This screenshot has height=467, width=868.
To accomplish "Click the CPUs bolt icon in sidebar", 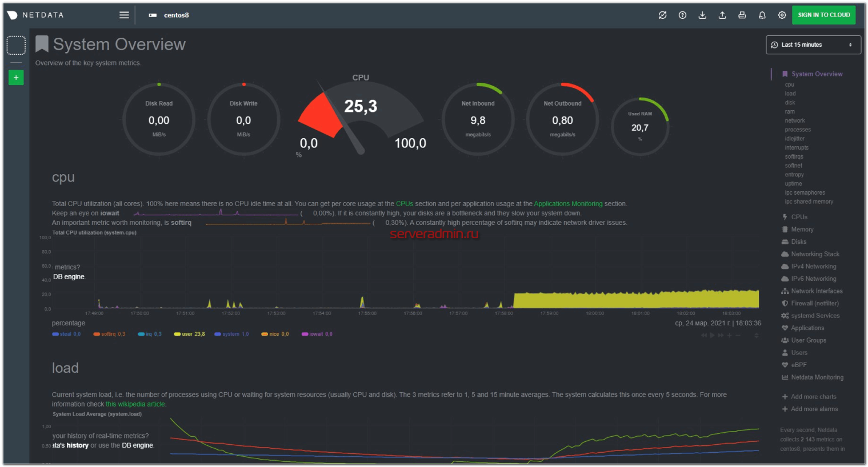I will coord(785,217).
